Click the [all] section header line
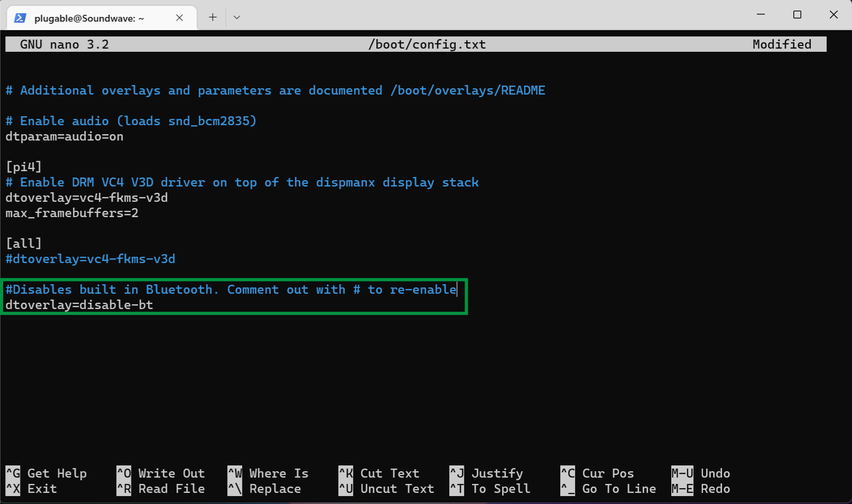852x504 pixels. point(24,244)
